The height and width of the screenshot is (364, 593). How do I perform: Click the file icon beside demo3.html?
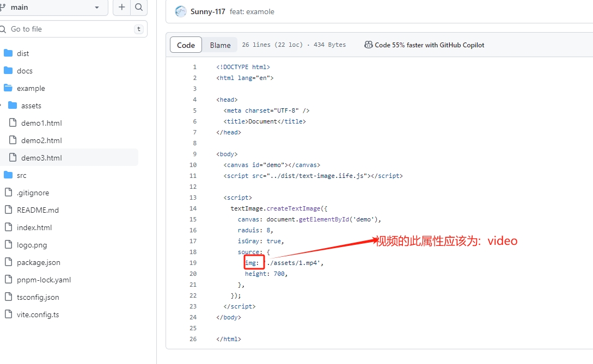[x=13, y=157]
